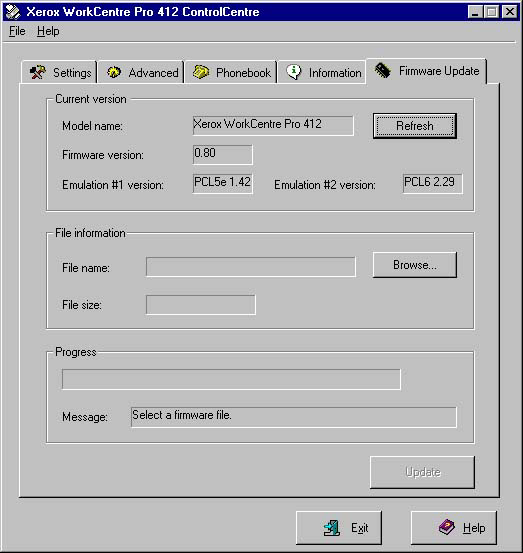Screen dimensions: 523x553
Task: Close the ControlCentre window
Action: tap(510, 12)
